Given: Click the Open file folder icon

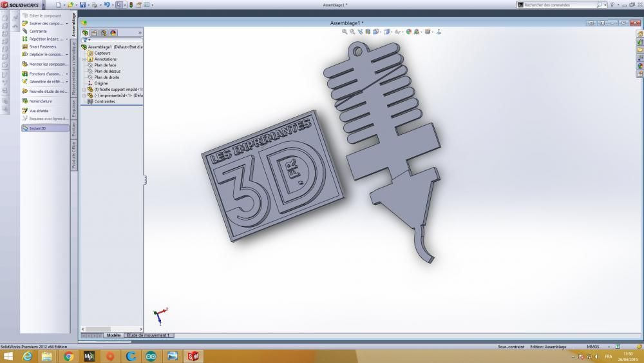Looking at the screenshot, I should tap(70, 5).
